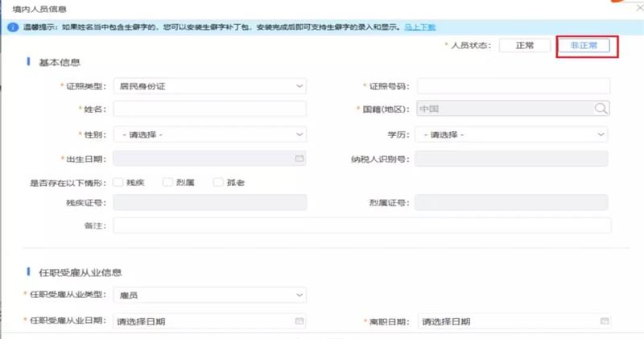The width and height of the screenshot is (644, 339).
Task: Click the 国籍(地区) field showing 中国
Action: [513, 109]
